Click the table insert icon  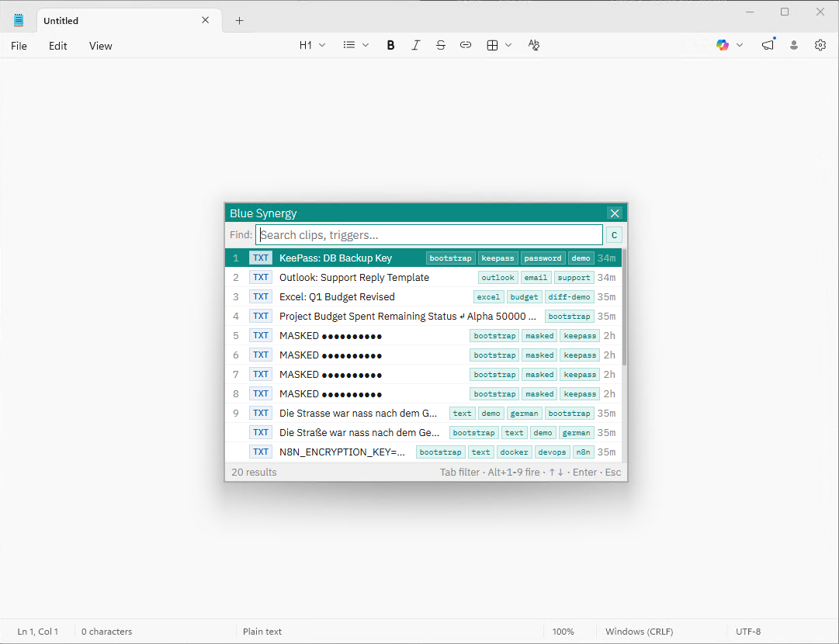pyautogui.click(x=492, y=46)
